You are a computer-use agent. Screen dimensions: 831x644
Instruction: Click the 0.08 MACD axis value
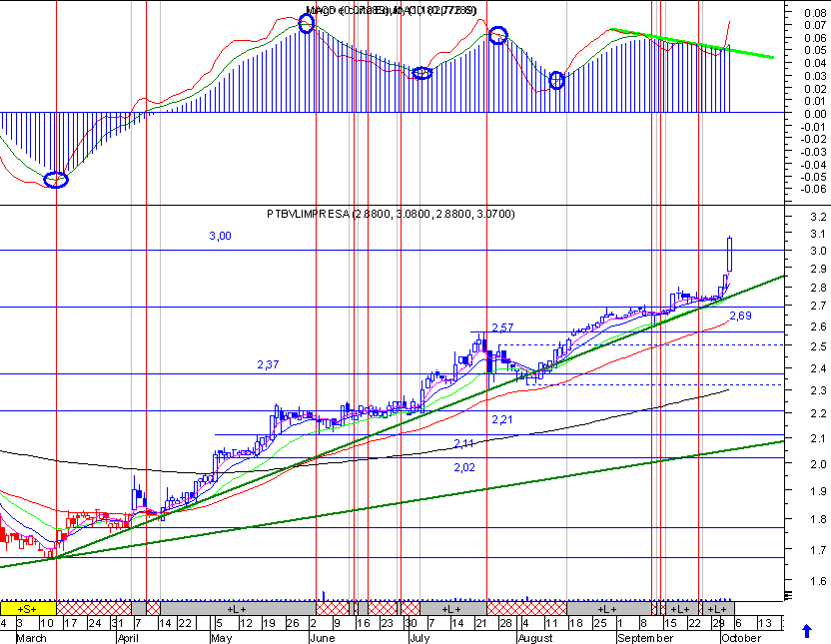pyautogui.click(x=815, y=13)
